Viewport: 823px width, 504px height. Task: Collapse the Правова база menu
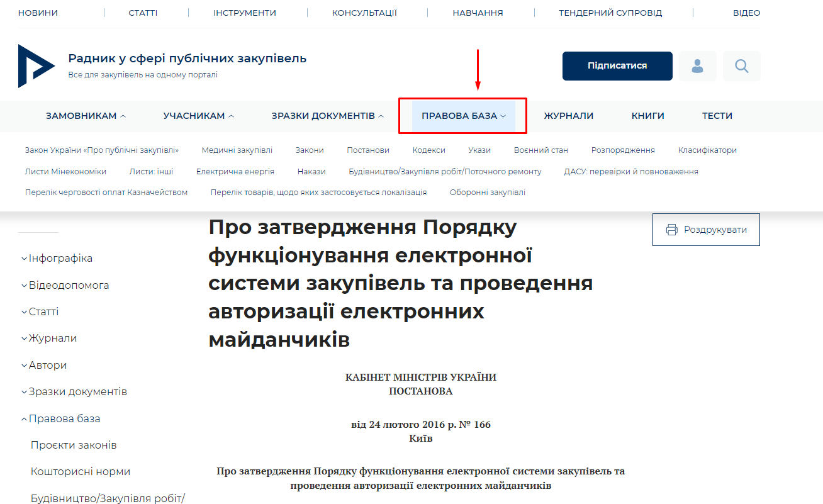click(463, 116)
